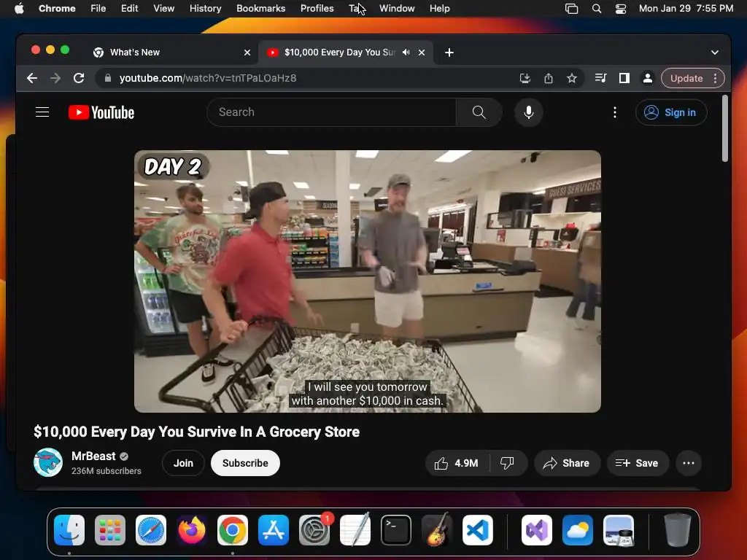This screenshot has width=747, height=560.
Task: Open the YouTube guide hamburger menu
Action: [x=42, y=112]
